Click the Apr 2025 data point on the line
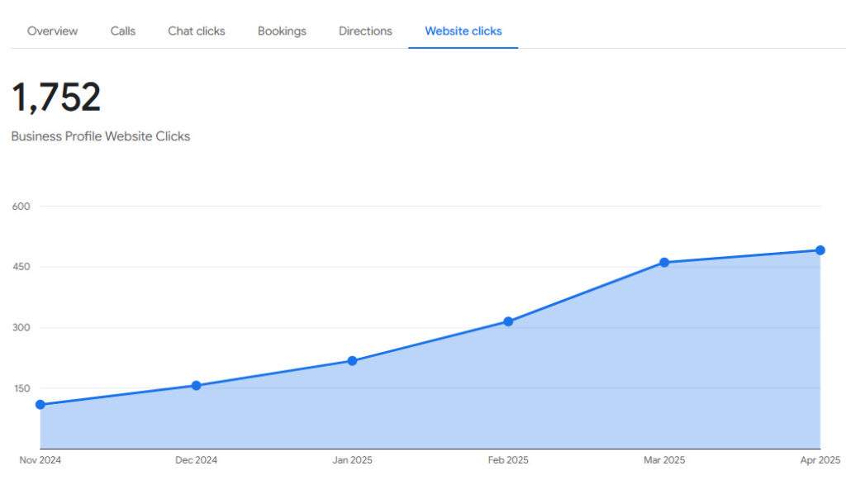846x504 pixels. click(x=820, y=250)
